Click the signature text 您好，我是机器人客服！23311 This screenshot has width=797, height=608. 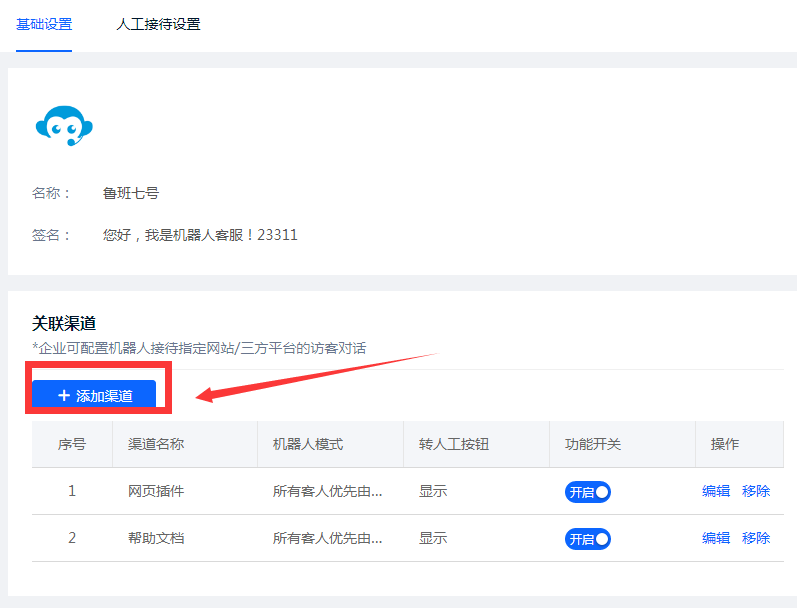[200, 235]
